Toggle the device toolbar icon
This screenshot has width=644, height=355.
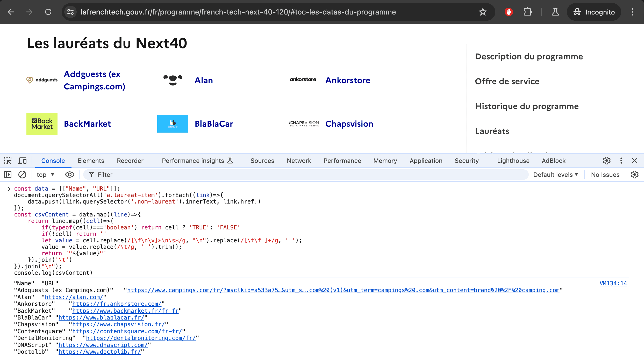pyautogui.click(x=22, y=161)
